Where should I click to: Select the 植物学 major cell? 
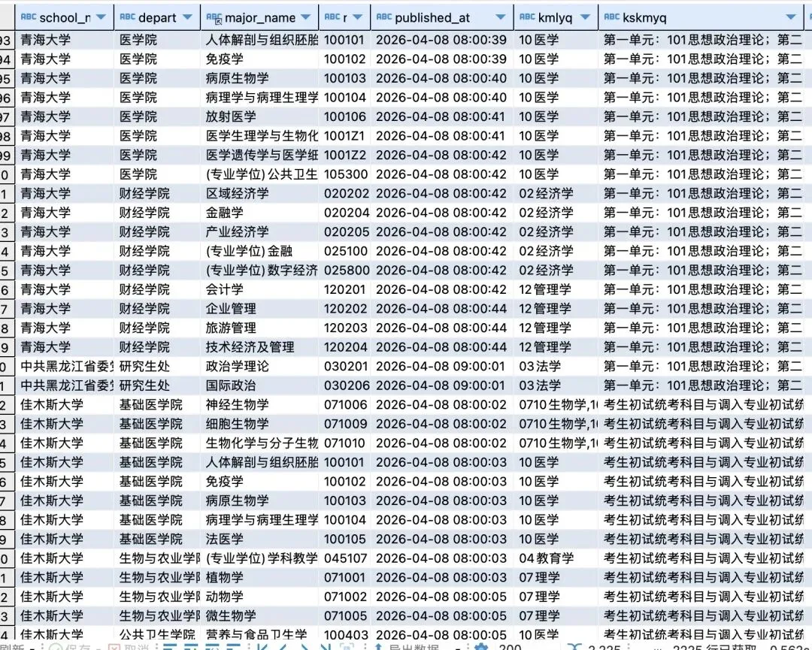click(259, 577)
